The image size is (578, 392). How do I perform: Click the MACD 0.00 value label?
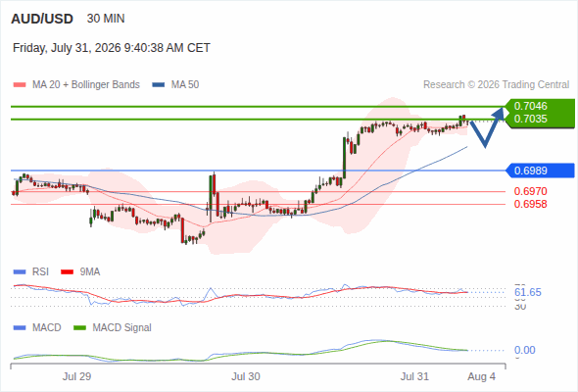click(x=524, y=350)
